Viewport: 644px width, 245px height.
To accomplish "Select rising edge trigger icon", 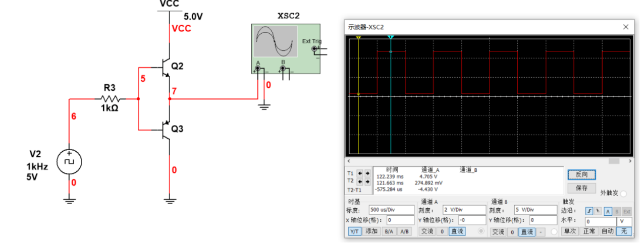I will click(x=589, y=211).
